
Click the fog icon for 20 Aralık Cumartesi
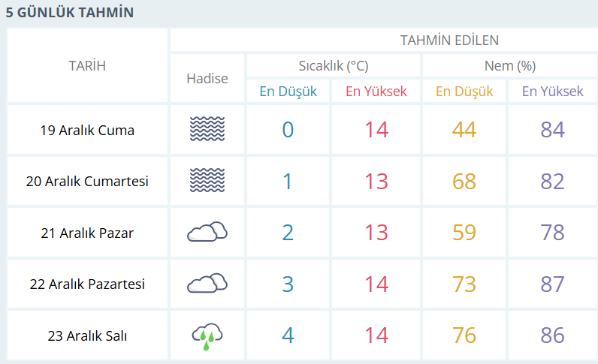[x=207, y=181]
